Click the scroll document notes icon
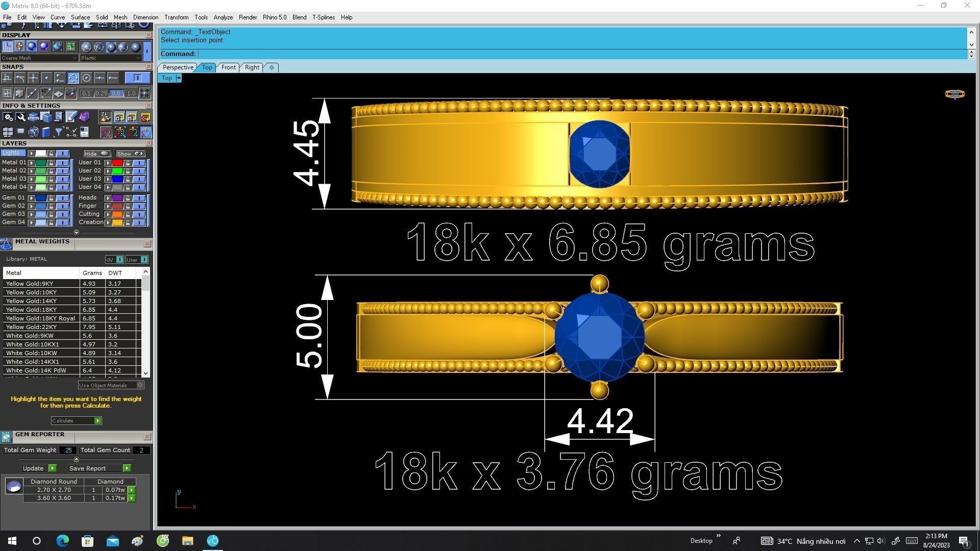The image size is (980, 551). (59, 117)
